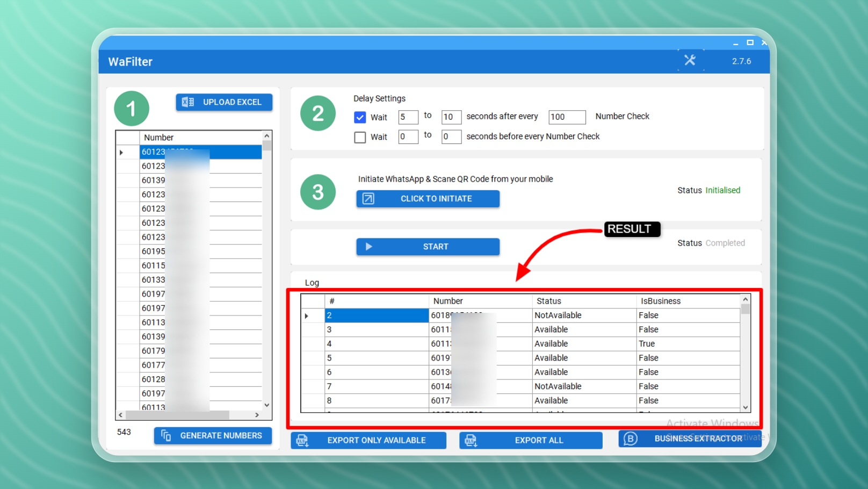Viewport: 868px width, 489px height.
Task: Disable the checked Wait after every checkbox
Action: tap(360, 117)
